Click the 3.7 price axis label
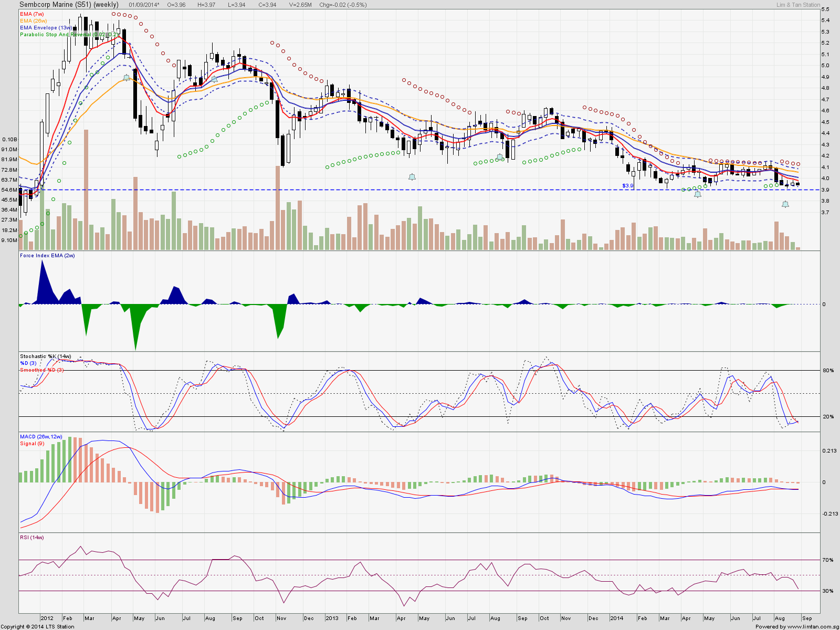 (825, 213)
